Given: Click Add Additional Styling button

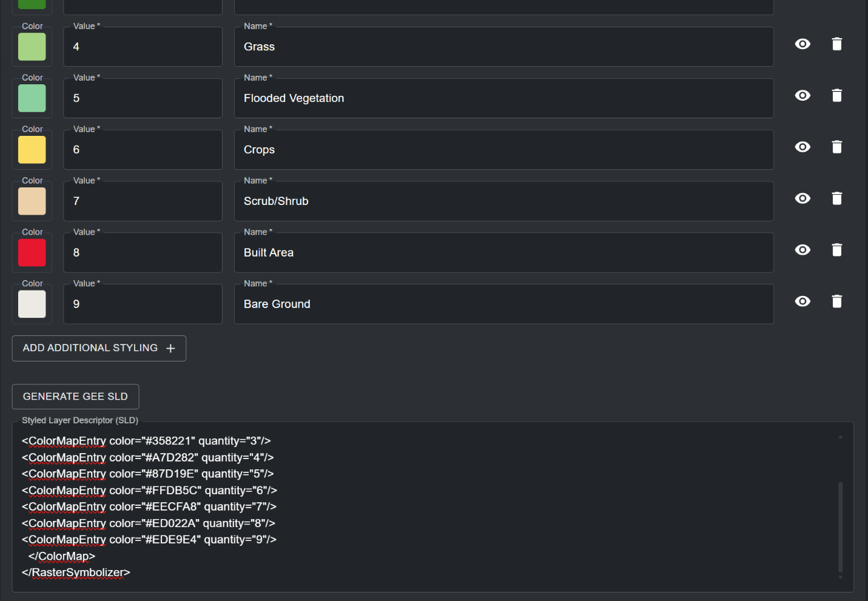Looking at the screenshot, I should [x=90, y=348].
